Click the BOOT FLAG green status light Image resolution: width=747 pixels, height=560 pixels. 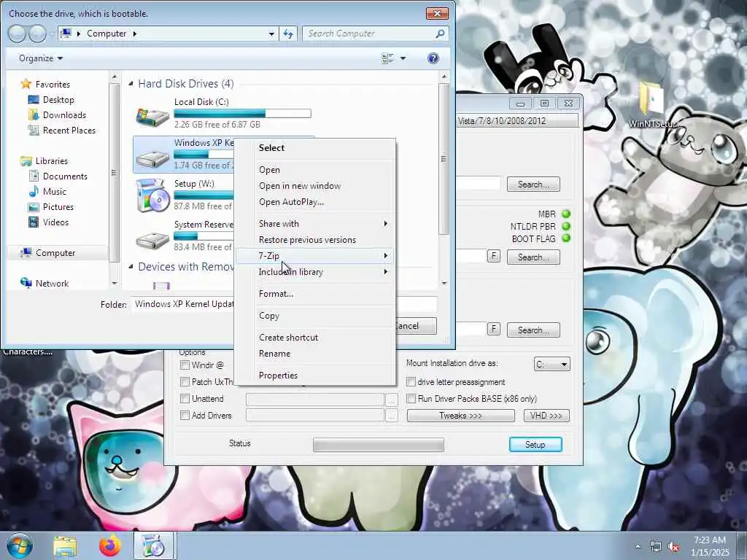click(566, 238)
